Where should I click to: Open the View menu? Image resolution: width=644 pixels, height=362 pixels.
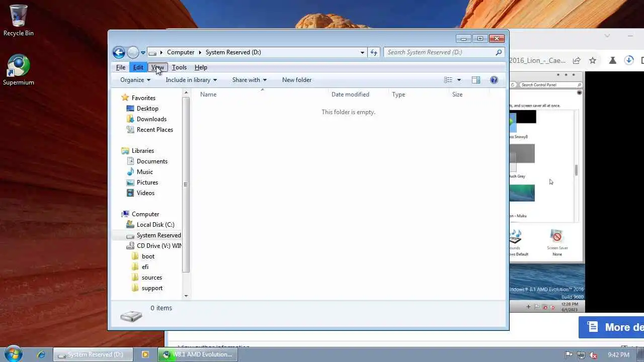pyautogui.click(x=157, y=67)
